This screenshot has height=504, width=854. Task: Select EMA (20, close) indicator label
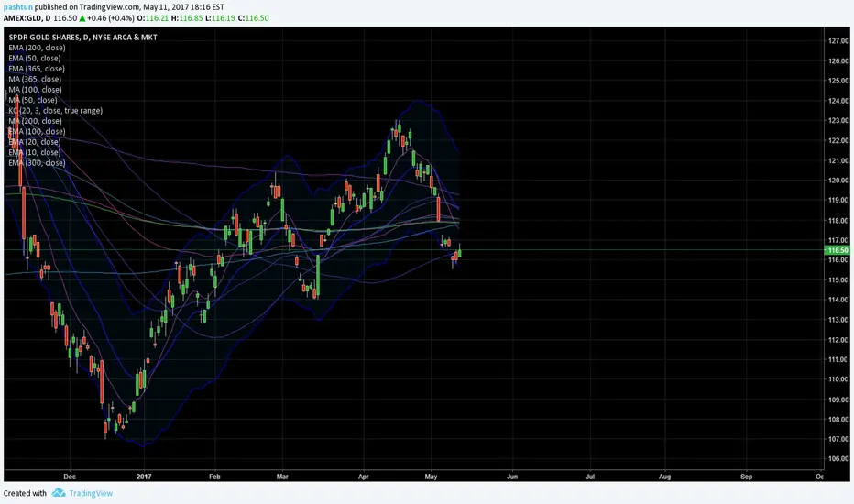34,142
